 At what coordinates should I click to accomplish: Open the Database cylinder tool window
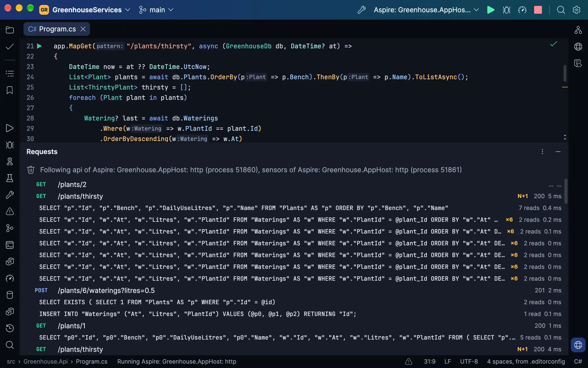point(10,295)
